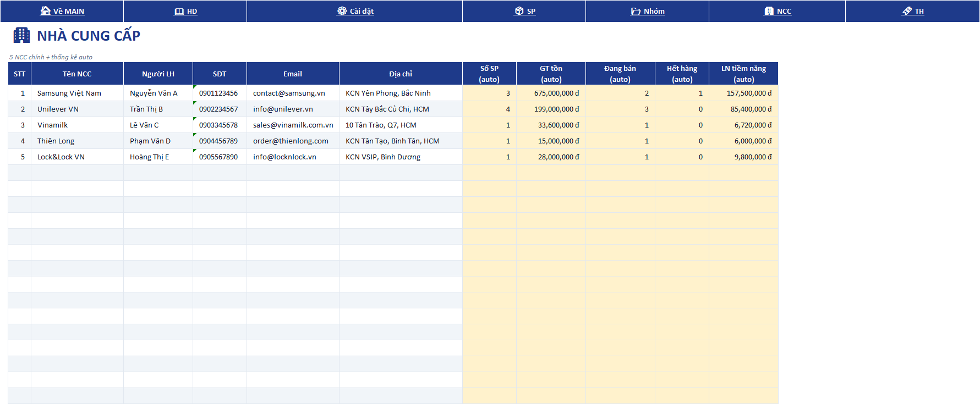Select the Hết hàng (auto) header
Image resolution: width=980 pixels, height=404 pixels.
pyautogui.click(x=682, y=74)
